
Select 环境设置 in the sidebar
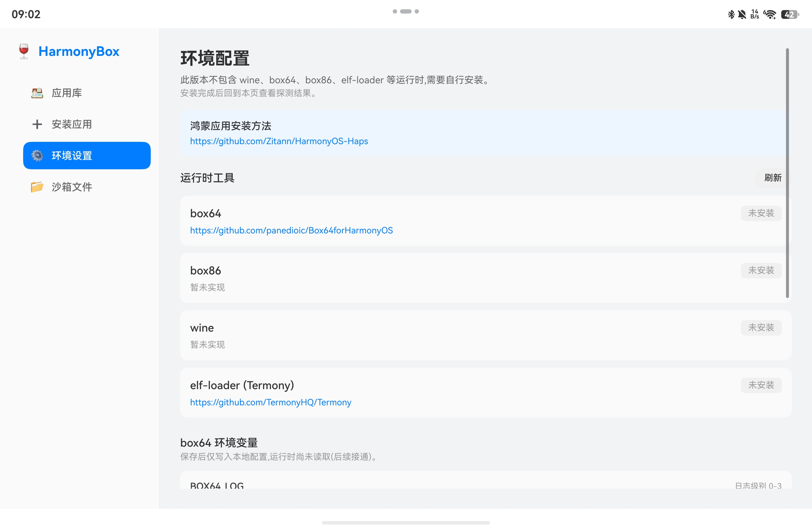87,156
